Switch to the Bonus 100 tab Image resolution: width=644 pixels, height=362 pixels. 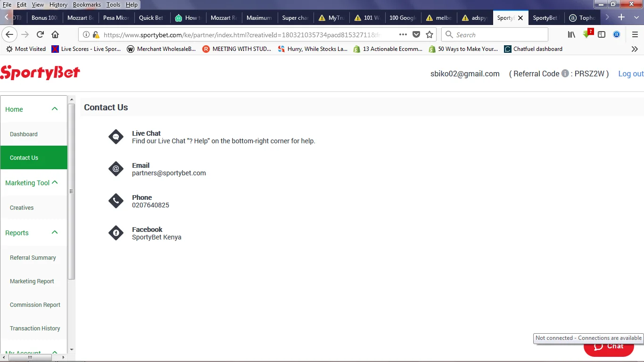45,18
